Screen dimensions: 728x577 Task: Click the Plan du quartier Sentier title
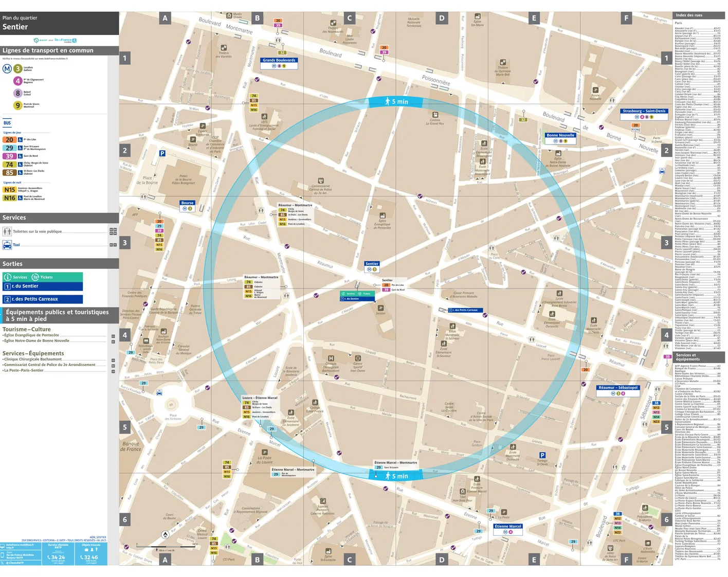(20, 23)
